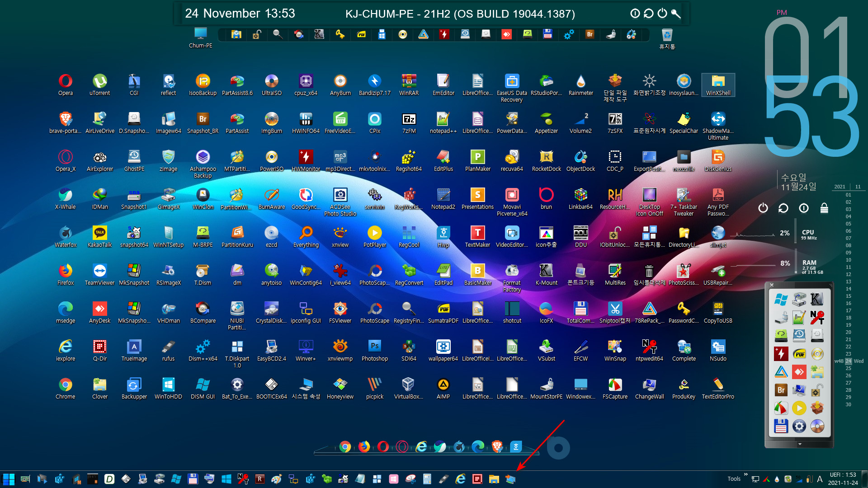
Task: Click the wrench icon in the top bar
Action: coord(676,13)
